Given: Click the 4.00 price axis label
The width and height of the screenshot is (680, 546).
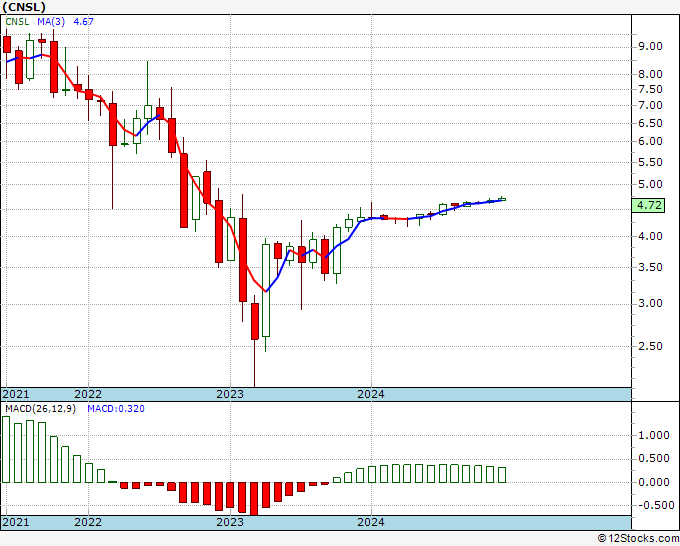Looking at the screenshot, I should pos(650,236).
